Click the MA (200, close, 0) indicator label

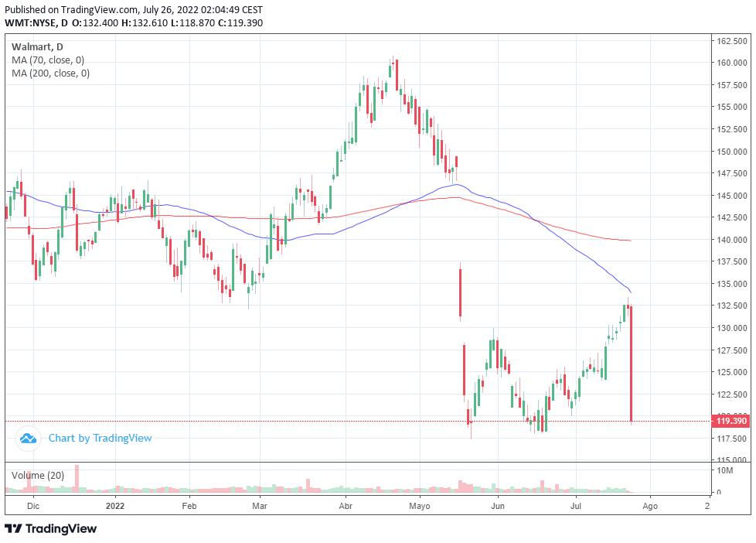50,73
